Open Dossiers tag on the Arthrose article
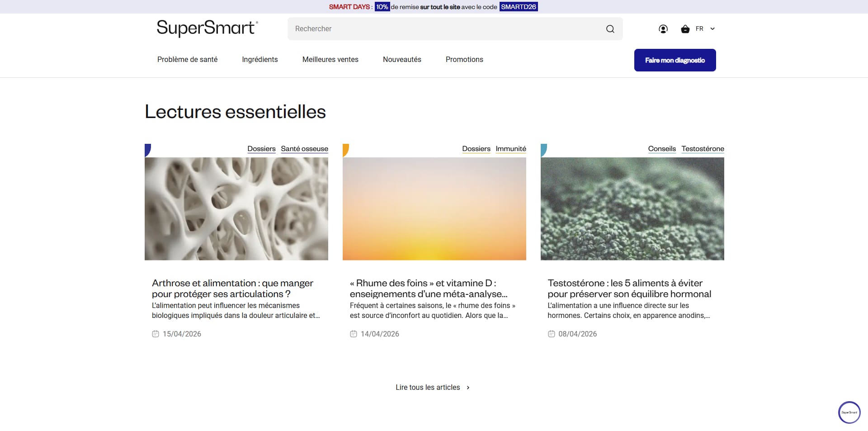This screenshot has width=868, height=431. [261, 149]
